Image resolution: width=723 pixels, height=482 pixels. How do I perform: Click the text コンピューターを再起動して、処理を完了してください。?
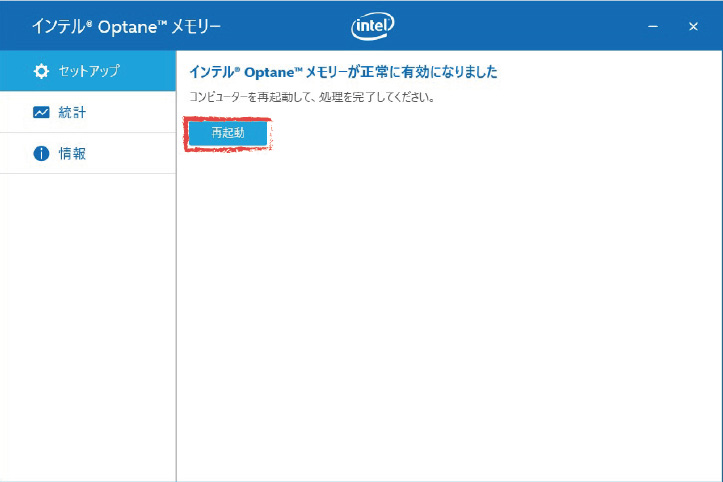pos(312,97)
